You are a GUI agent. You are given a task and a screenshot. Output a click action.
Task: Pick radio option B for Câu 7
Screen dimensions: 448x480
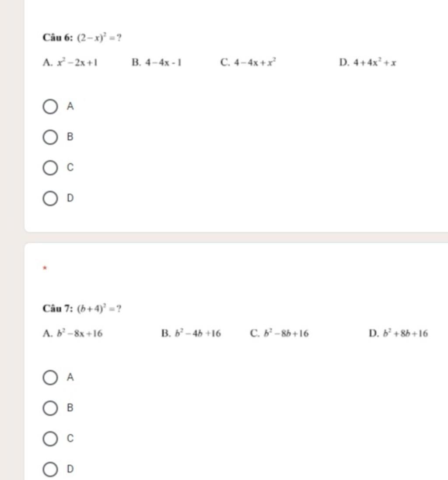50,408
